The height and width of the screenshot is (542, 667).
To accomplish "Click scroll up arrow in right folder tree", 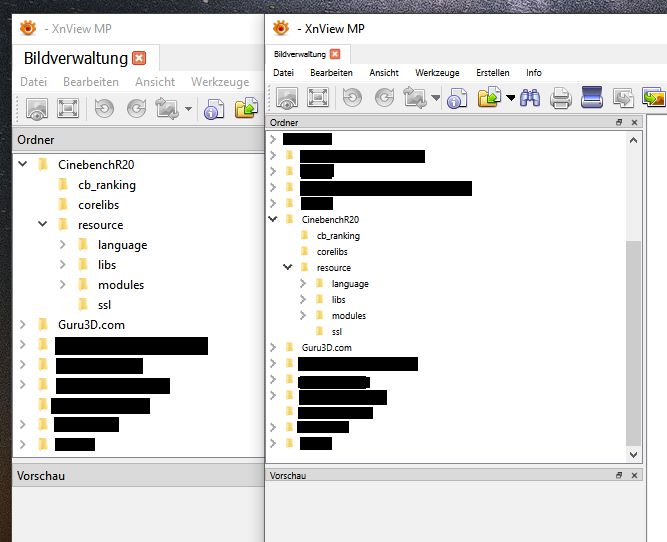I will click(x=633, y=140).
